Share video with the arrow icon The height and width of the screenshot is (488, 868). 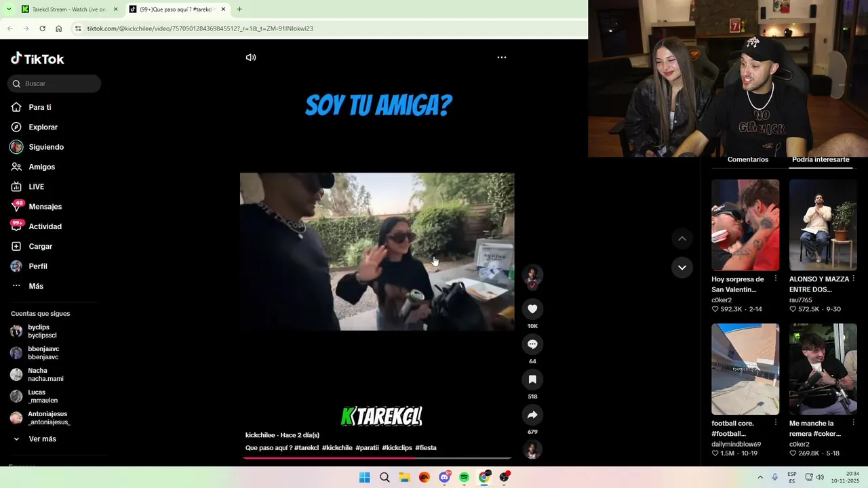click(532, 415)
